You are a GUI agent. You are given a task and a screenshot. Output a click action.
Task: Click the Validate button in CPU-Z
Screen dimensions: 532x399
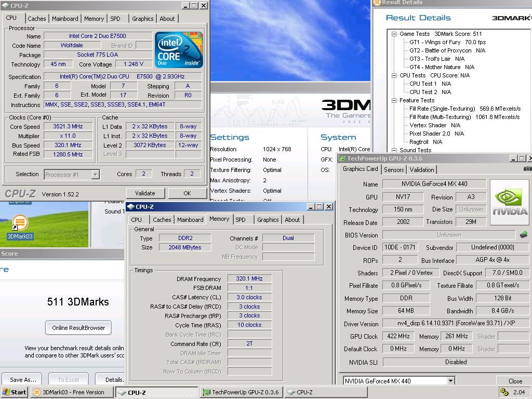[x=145, y=193]
